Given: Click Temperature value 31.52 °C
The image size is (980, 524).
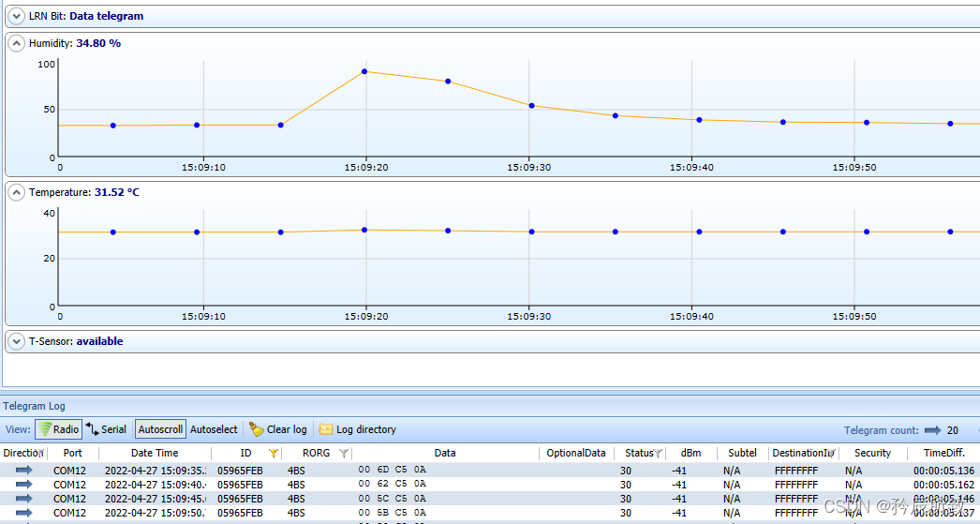Looking at the screenshot, I should pos(117,192).
